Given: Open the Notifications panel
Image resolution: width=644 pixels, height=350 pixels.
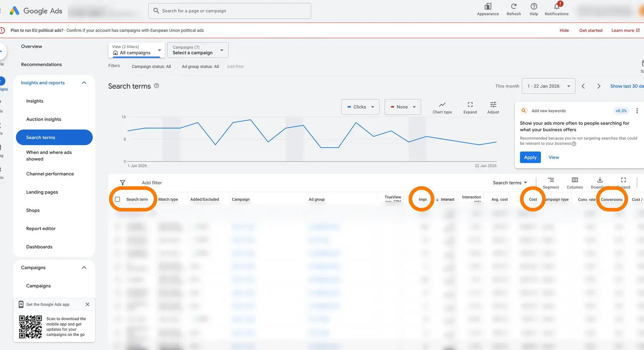Looking at the screenshot, I should (556, 9).
